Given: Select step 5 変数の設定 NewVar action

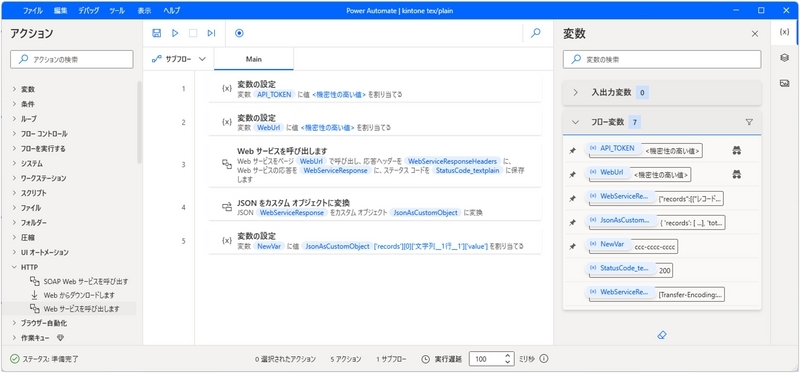Looking at the screenshot, I should (x=375, y=241).
